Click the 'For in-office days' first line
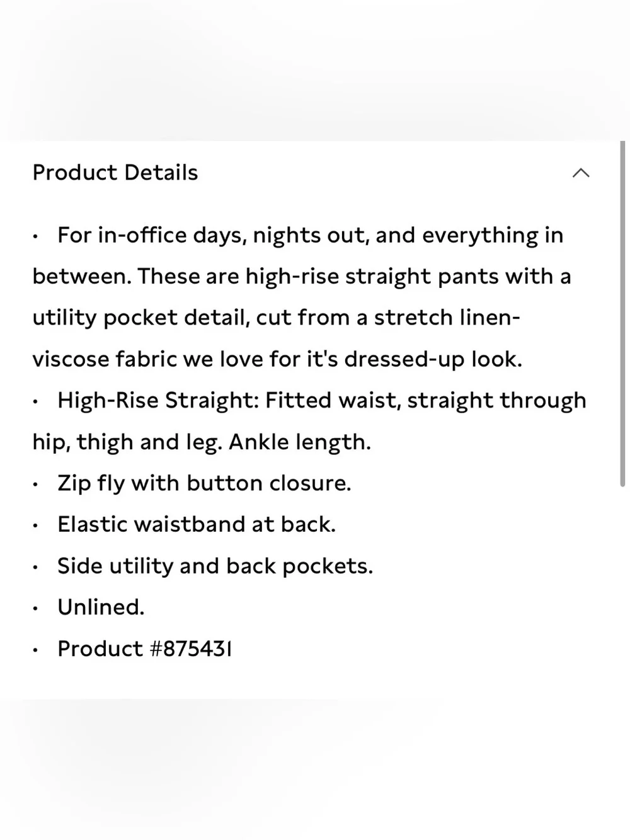The height and width of the screenshot is (840, 630). coord(310,236)
